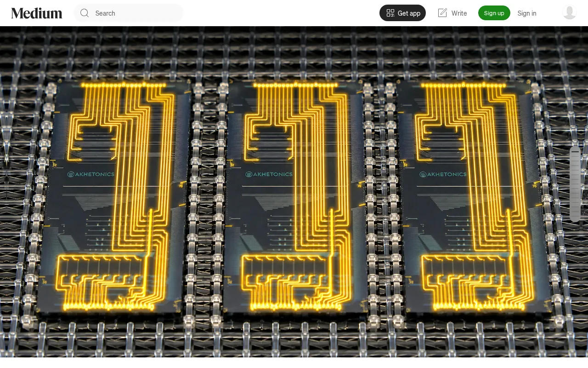Click the search magnifier icon
The image size is (588, 368).
tap(85, 13)
